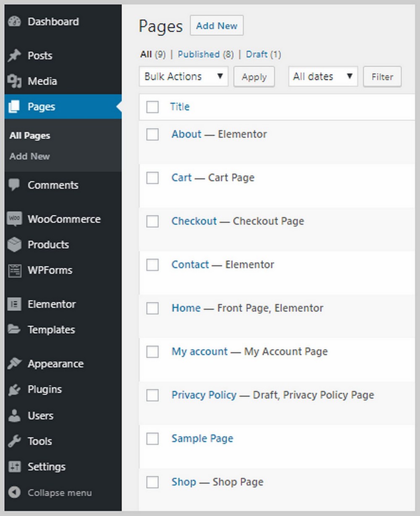Switch to the Draft pages view

257,54
